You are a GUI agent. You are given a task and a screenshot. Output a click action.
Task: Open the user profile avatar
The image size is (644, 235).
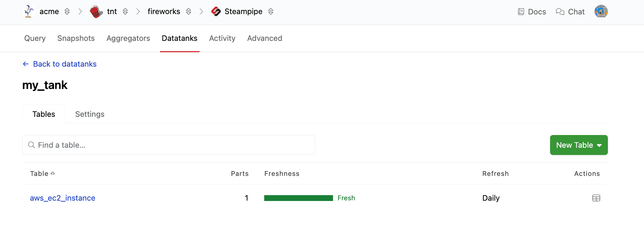[601, 11]
